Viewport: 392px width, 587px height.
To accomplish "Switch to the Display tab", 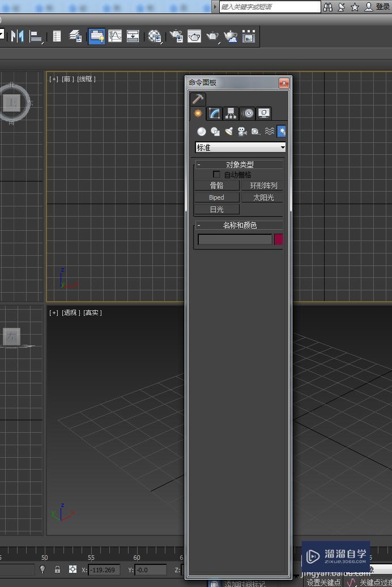I will pos(264,113).
